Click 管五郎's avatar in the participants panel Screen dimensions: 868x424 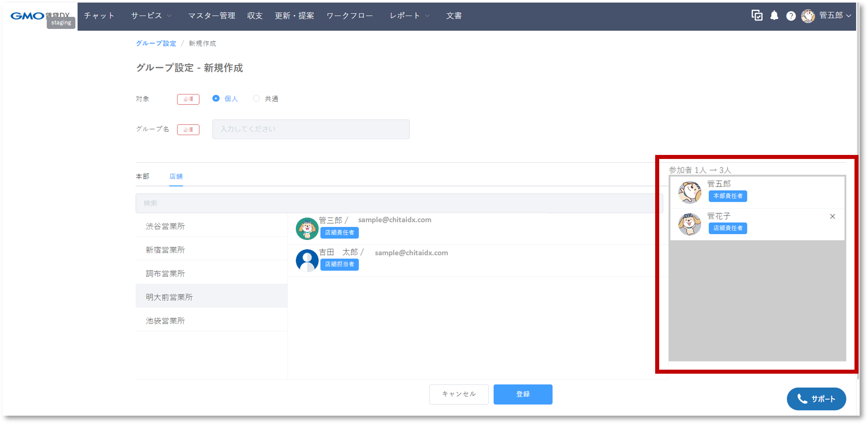click(689, 192)
